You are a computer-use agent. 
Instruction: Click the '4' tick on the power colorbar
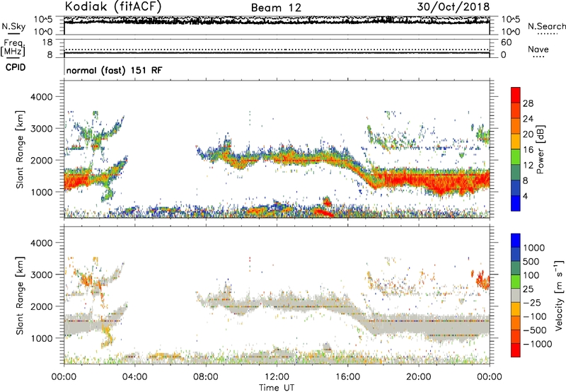tap(525, 196)
